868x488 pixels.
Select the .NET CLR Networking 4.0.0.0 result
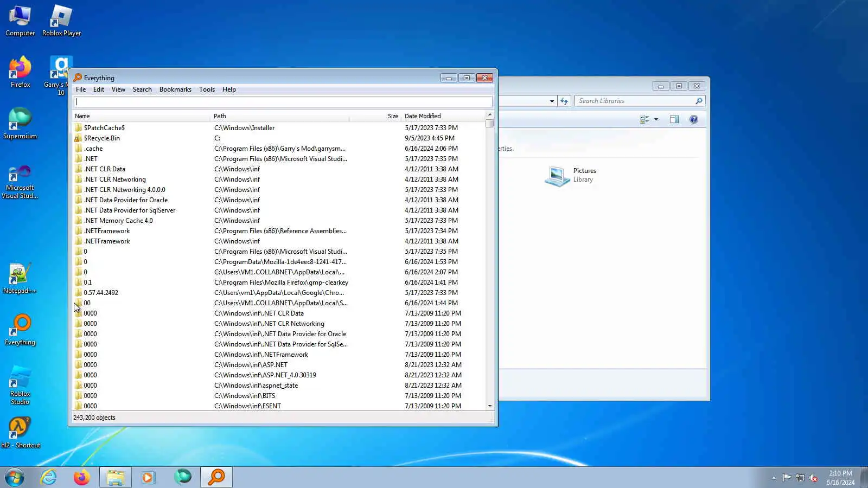click(124, 190)
